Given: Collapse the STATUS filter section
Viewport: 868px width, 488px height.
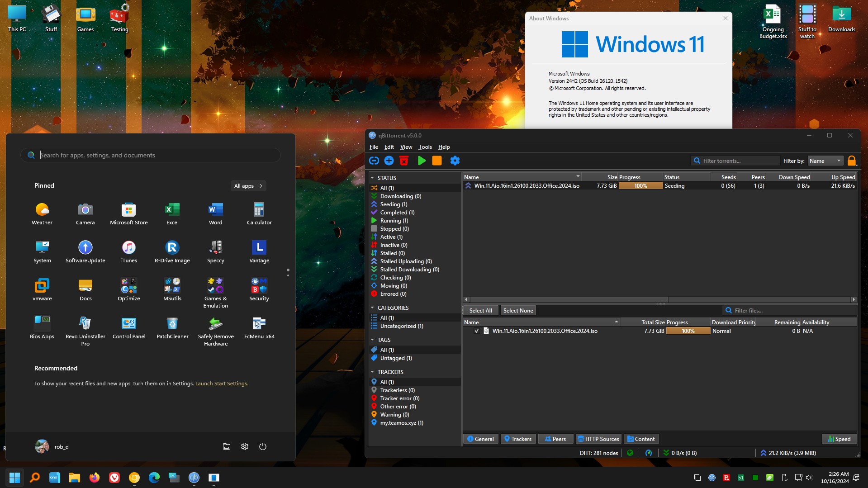Looking at the screenshot, I should tap(372, 178).
